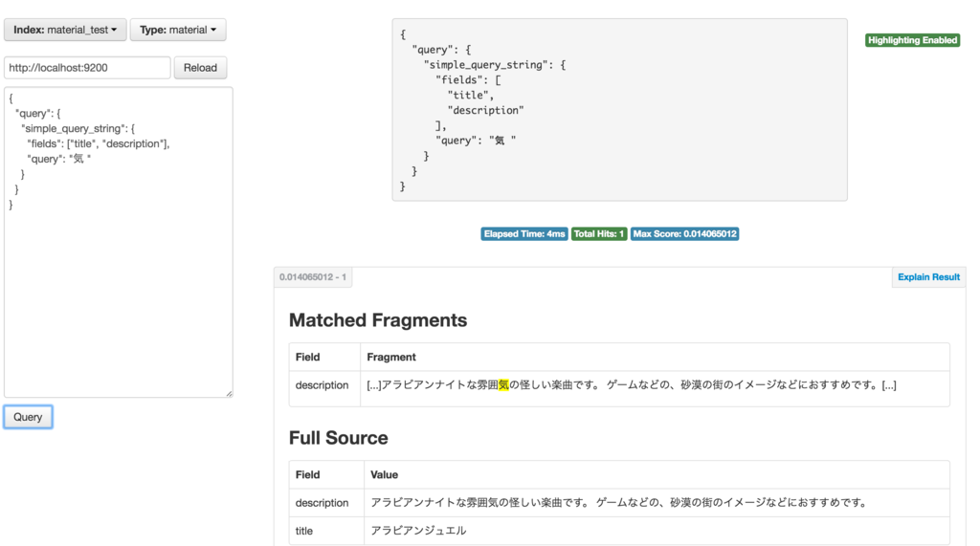
Task: Click the アラビアンジュエル title value
Action: tap(418, 531)
